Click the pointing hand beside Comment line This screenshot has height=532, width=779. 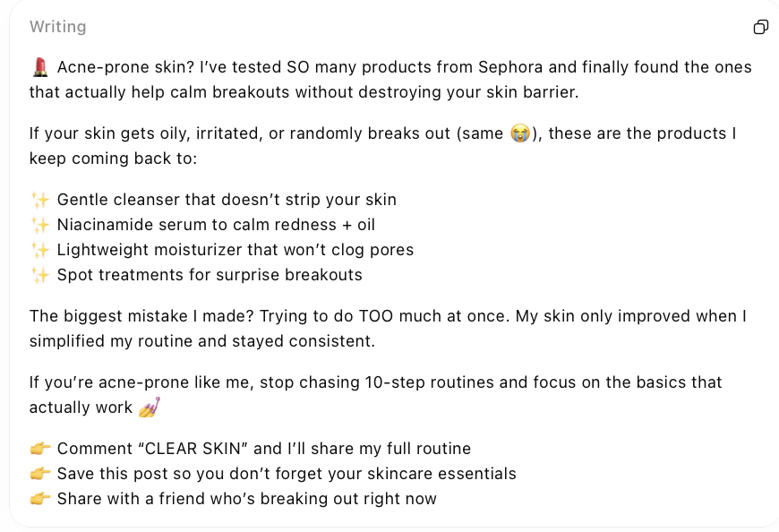[x=39, y=449]
